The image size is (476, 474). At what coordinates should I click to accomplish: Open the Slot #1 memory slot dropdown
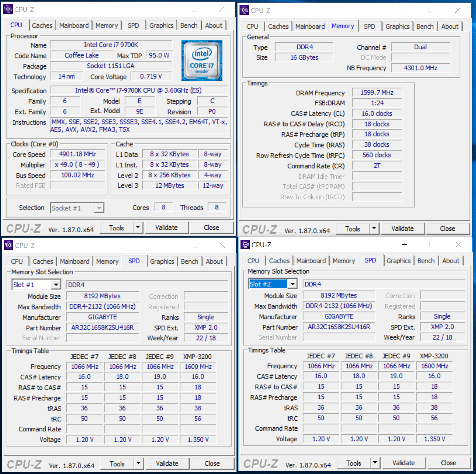point(56,284)
